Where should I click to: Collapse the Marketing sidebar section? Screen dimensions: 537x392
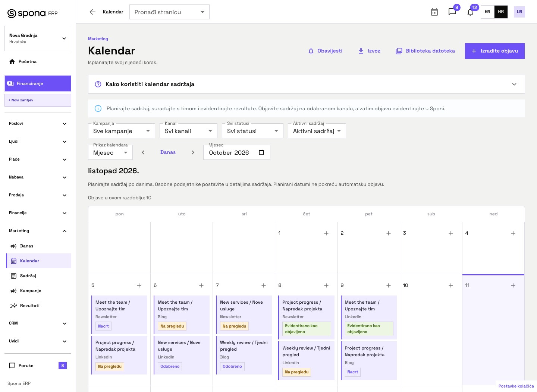38,231
